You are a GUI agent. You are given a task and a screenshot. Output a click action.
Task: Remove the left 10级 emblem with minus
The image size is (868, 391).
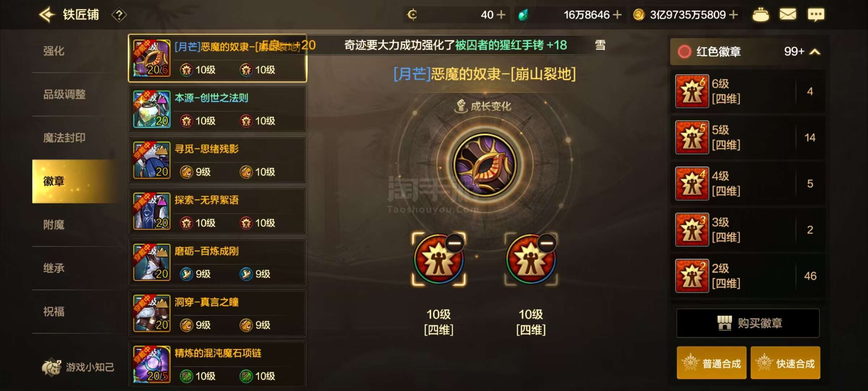pyautogui.click(x=455, y=243)
